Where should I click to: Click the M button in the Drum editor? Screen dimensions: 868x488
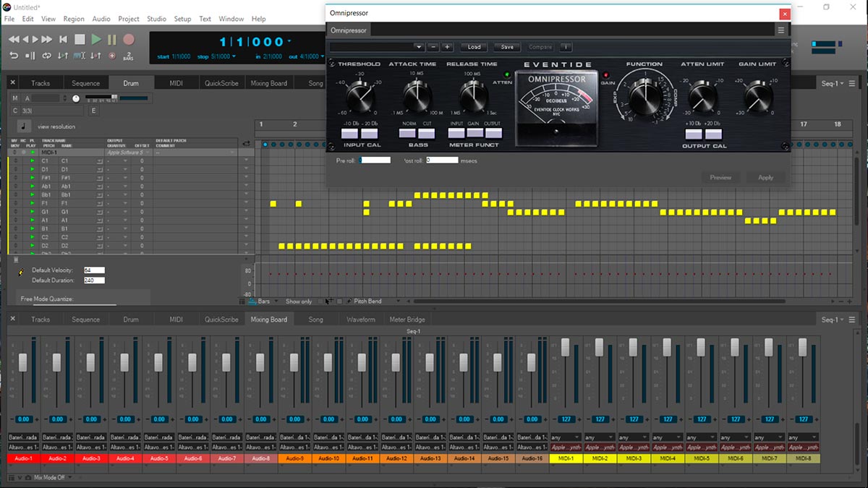pyautogui.click(x=15, y=98)
